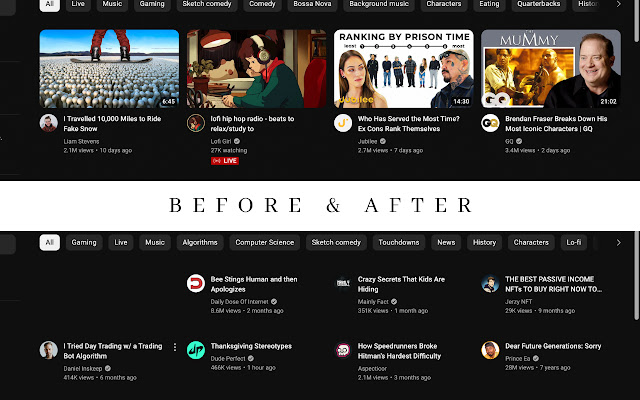The image size is (640, 400).
Task: Select the Touchdowns chip
Action: pos(399,242)
